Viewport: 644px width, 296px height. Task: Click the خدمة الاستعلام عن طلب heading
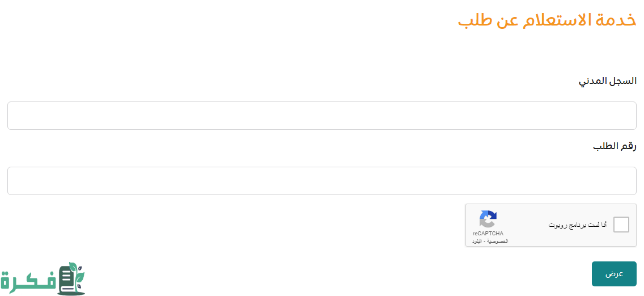tap(547, 20)
